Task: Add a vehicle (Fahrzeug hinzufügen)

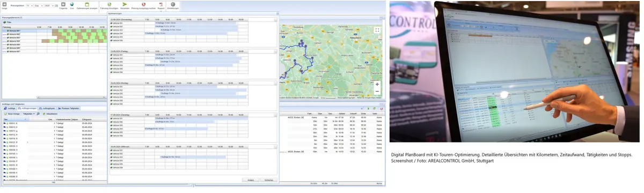Action: tap(109, 5)
